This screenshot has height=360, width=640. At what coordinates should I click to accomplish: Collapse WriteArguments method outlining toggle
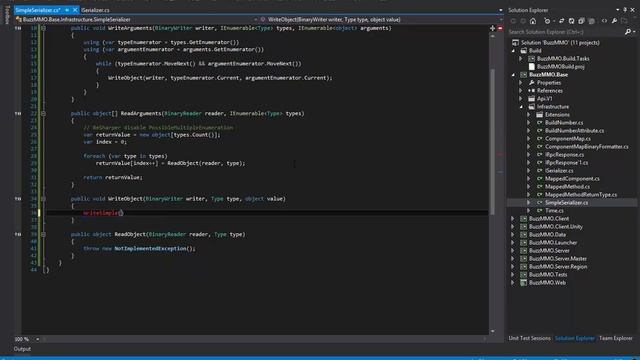click(x=43, y=28)
